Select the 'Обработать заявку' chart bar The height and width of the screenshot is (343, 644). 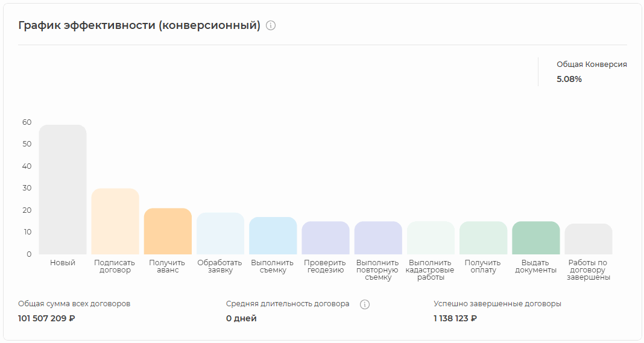pyautogui.click(x=220, y=233)
